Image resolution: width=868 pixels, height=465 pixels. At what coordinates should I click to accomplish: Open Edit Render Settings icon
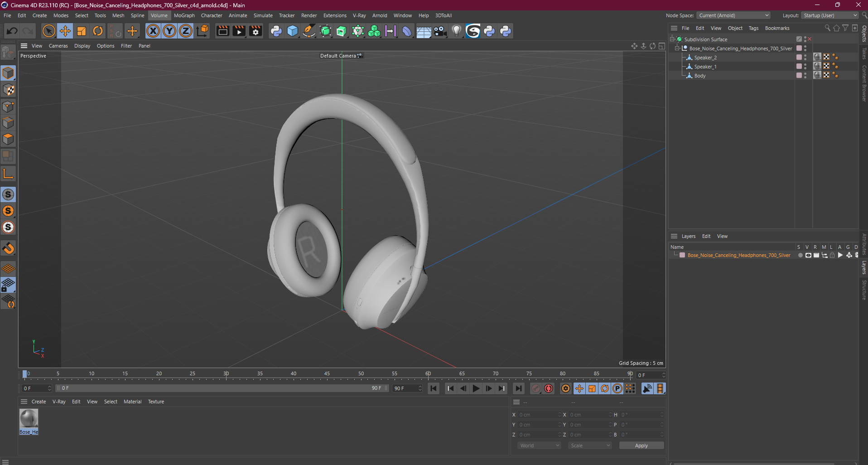click(256, 31)
